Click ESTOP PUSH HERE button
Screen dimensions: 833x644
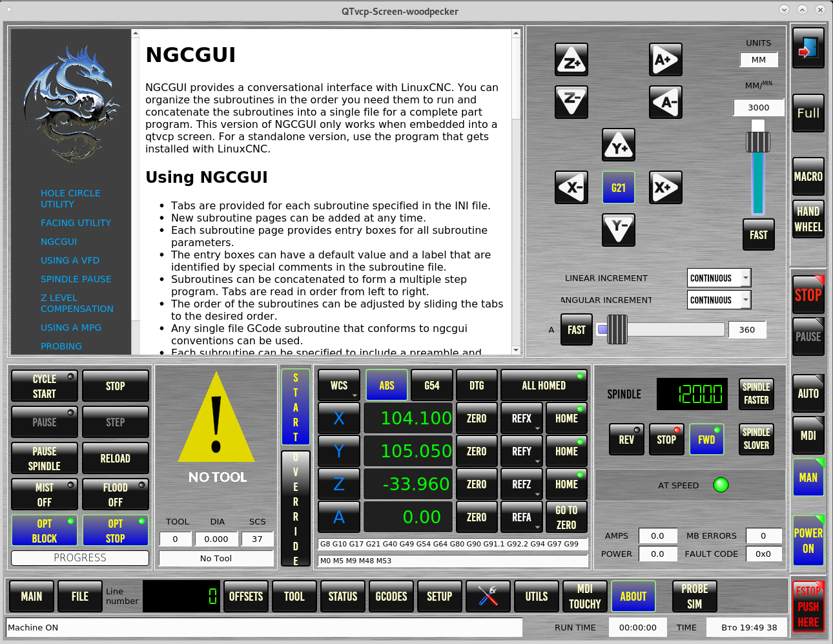808,606
